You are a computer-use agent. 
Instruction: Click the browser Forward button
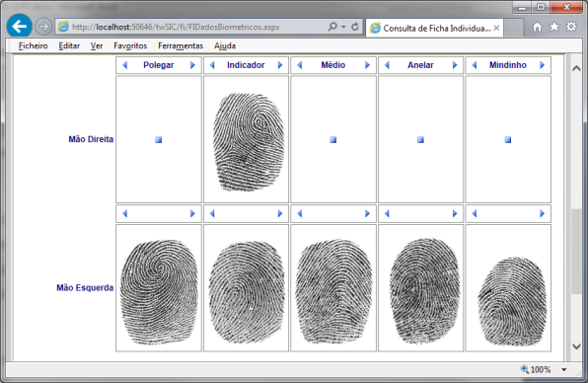[x=43, y=27]
